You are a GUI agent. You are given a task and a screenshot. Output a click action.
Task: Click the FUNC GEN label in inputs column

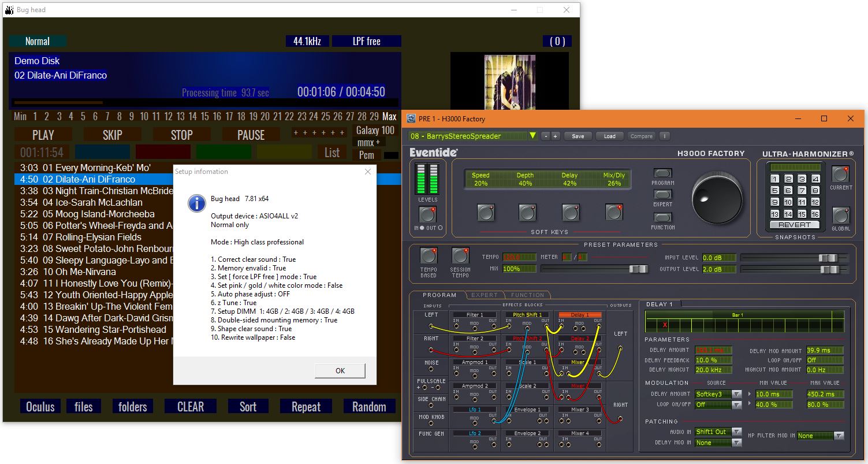(431, 433)
